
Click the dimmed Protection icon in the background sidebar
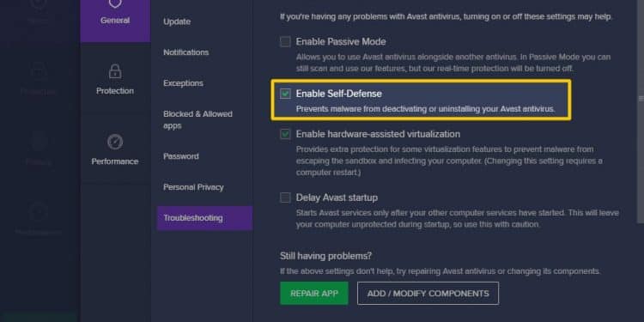[x=38, y=72]
